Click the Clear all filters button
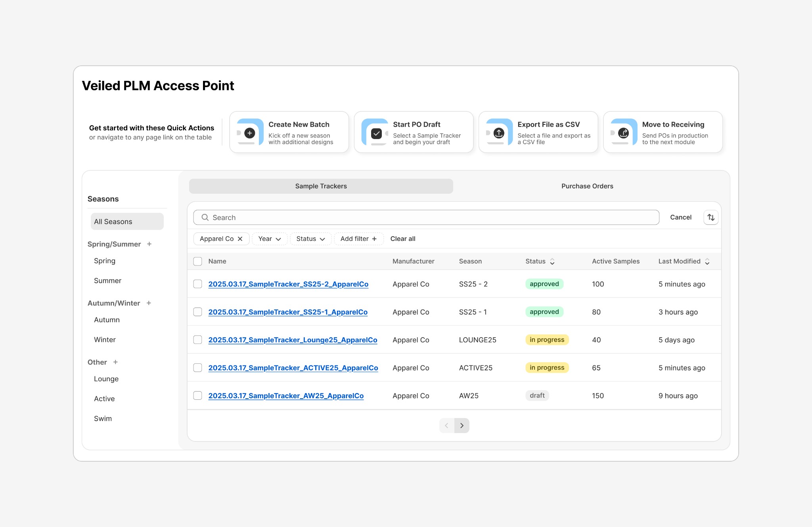812x527 pixels. 403,239
